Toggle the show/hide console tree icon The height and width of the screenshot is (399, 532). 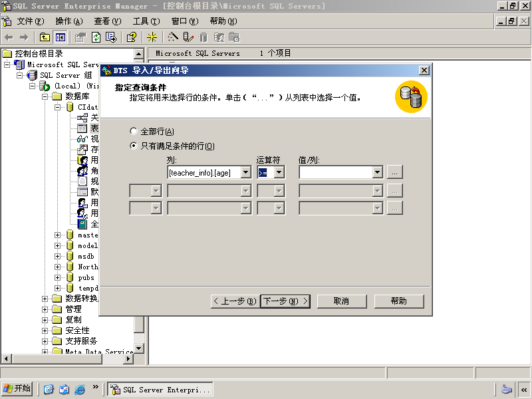coord(61,37)
